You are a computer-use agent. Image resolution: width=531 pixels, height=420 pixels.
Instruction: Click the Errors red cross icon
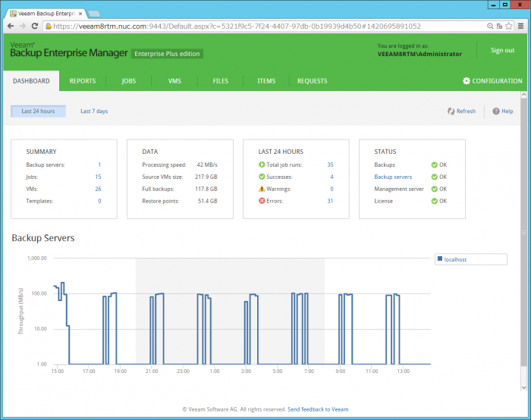tap(262, 201)
